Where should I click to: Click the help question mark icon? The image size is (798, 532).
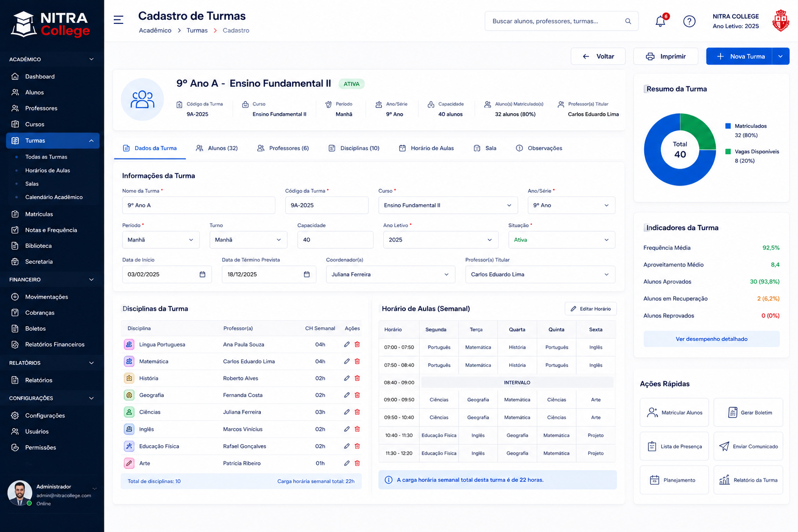pyautogui.click(x=689, y=21)
